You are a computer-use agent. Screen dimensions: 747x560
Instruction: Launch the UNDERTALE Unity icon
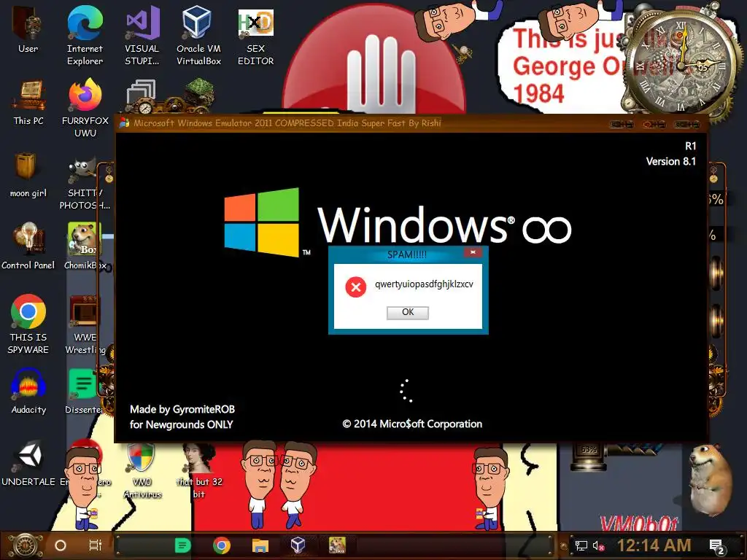tap(28, 464)
